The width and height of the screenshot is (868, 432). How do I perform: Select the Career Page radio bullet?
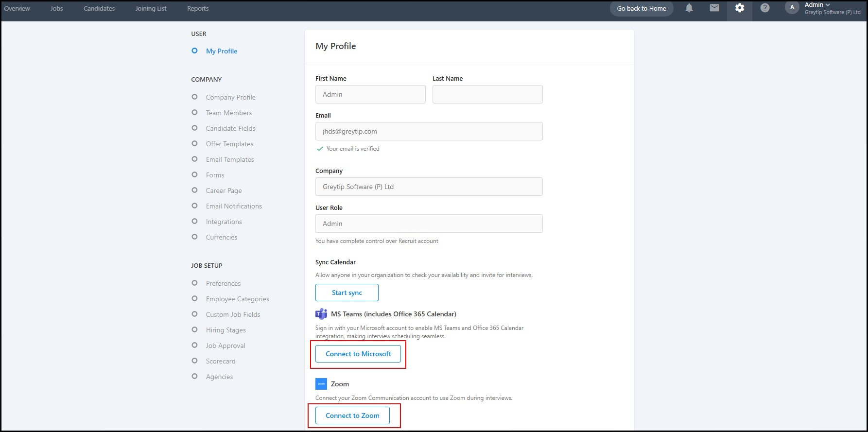point(194,190)
